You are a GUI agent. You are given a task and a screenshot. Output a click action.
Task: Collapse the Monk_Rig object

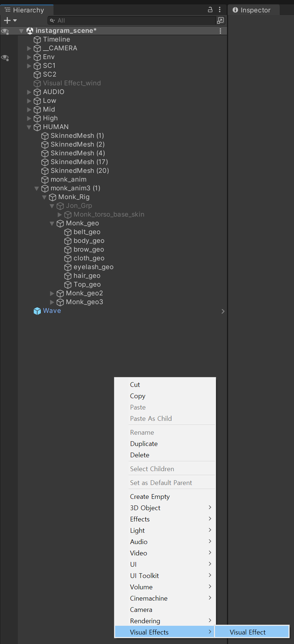click(44, 197)
